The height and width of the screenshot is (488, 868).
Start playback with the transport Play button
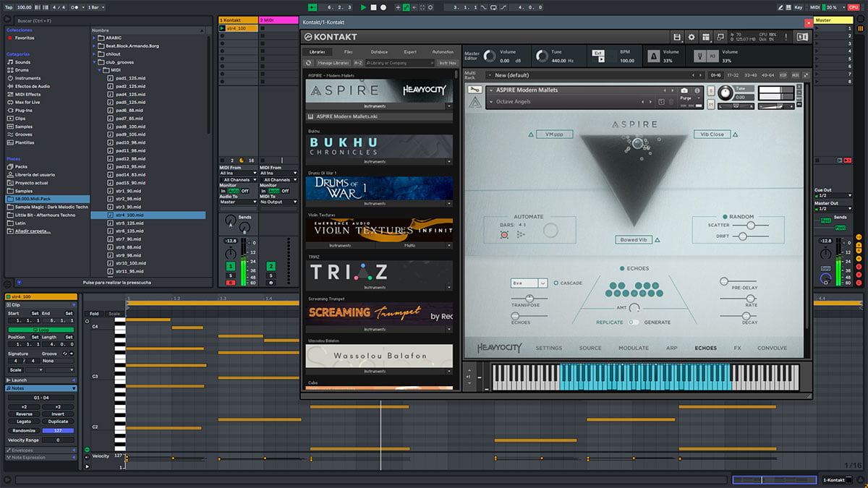pyautogui.click(x=363, y=7)
